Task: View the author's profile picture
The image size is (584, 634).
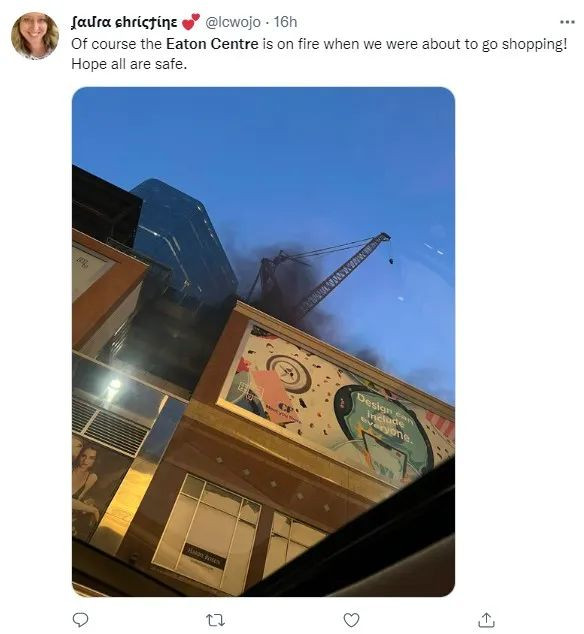Action: [35, 36]
